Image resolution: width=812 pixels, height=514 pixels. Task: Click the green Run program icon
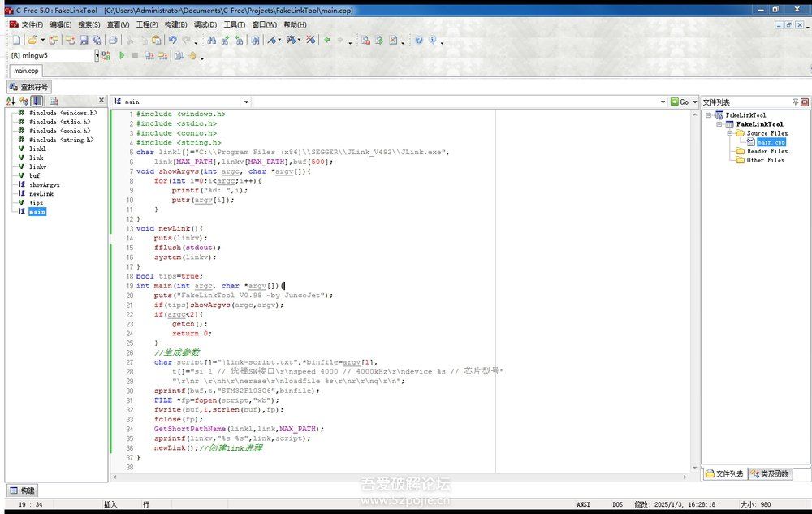coord(123,56)
